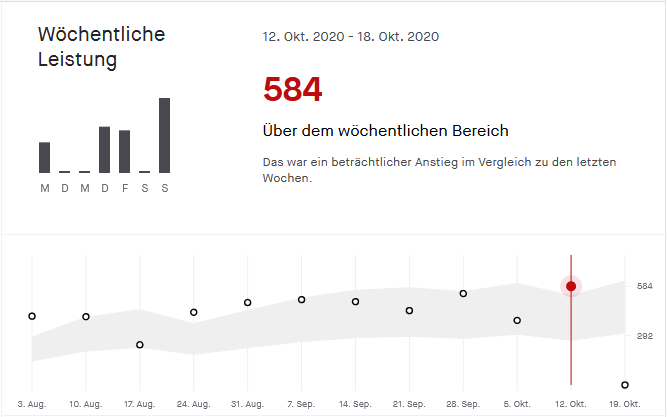Click the large red 584 value
667x417 pixels.
coord(292,91)
